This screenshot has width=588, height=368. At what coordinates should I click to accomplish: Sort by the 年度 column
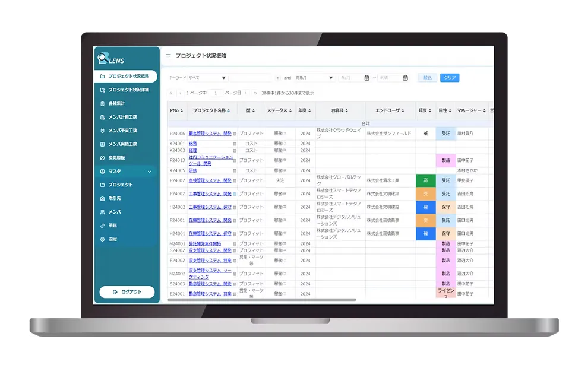[x=304, y=110]
